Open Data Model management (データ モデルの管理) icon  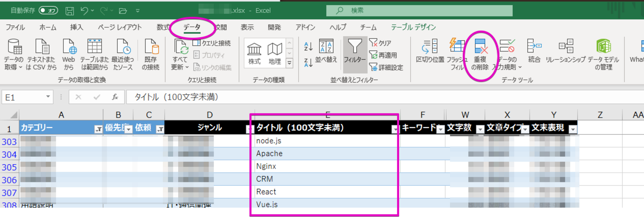coord(603,46)
